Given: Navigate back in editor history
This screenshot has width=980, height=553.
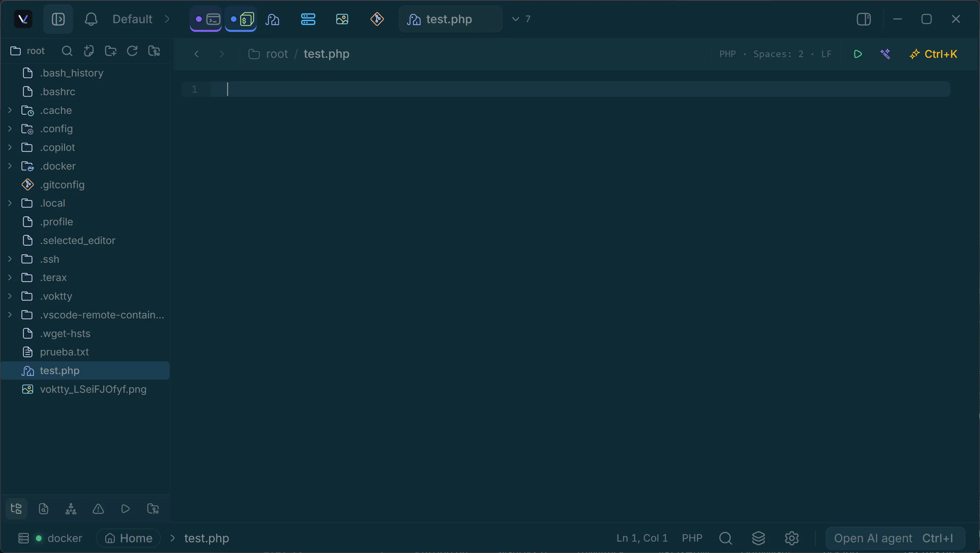Looking at the screenshot, I should coord(197,54).
